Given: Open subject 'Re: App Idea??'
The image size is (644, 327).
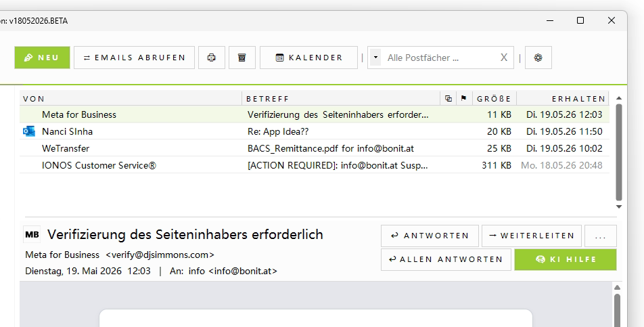Looking at the screenshot, I should tap(278, 131).
